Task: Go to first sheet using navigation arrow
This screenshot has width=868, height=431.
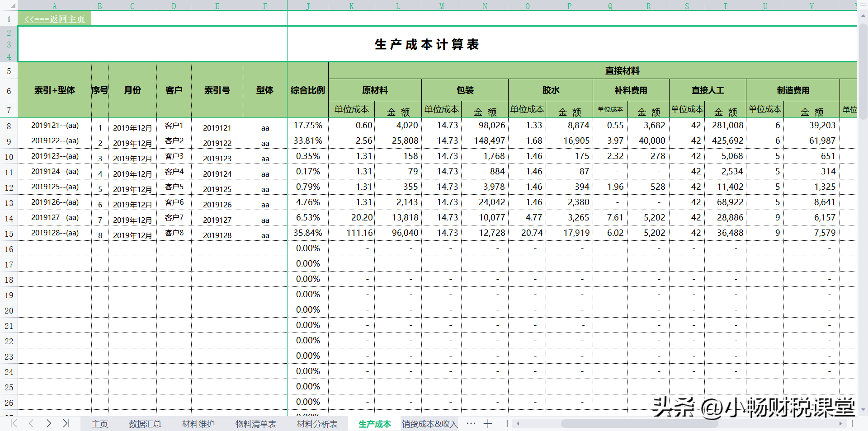Action: coord(14,423)
